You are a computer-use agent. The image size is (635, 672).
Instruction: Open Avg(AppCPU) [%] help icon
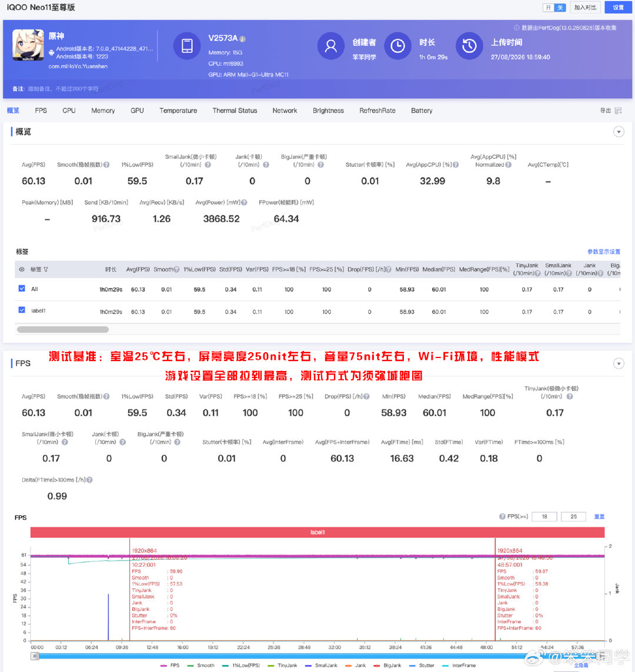point(456,165)
